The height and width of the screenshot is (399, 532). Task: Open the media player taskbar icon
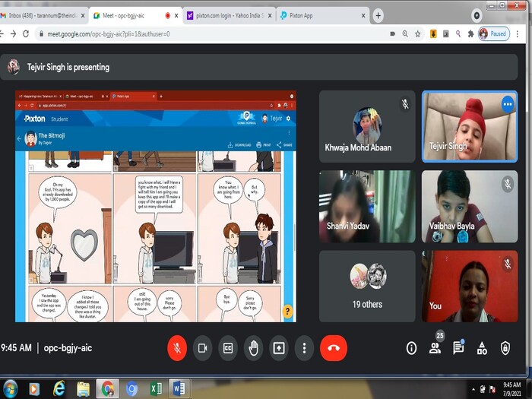click(34, 389)
